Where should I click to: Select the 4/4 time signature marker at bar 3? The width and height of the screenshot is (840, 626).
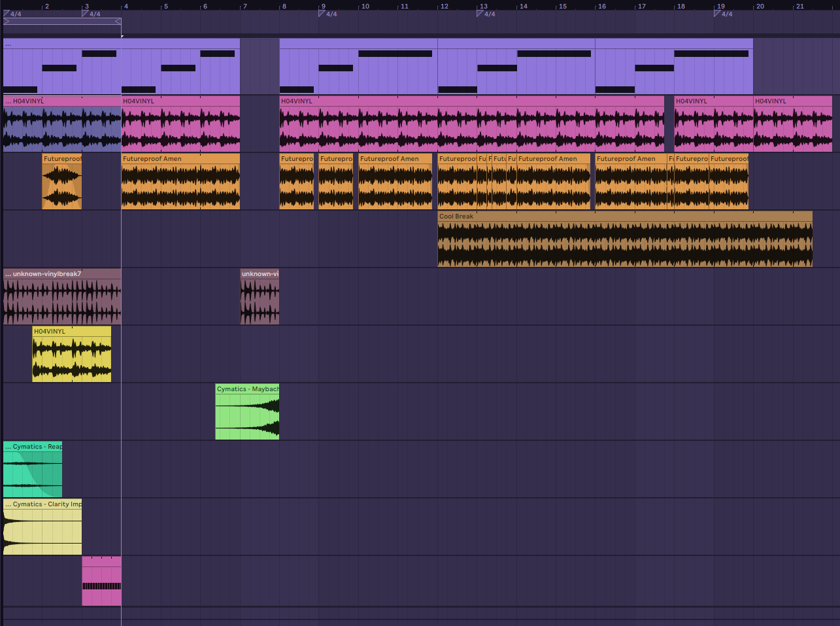click(x=92, y=14)
